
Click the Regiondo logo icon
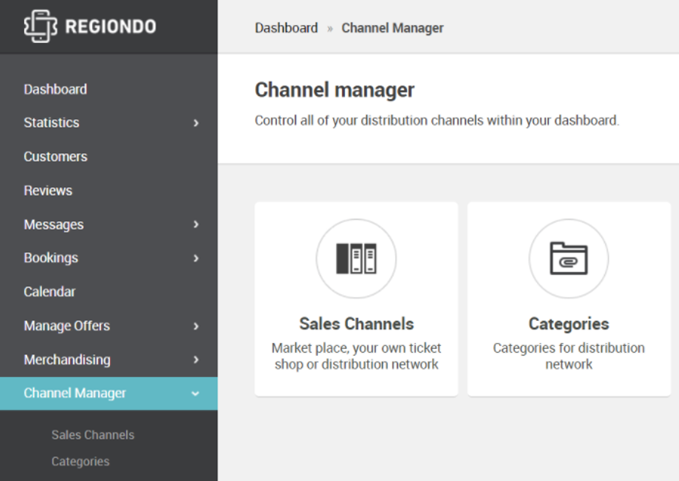pos(40,26)
